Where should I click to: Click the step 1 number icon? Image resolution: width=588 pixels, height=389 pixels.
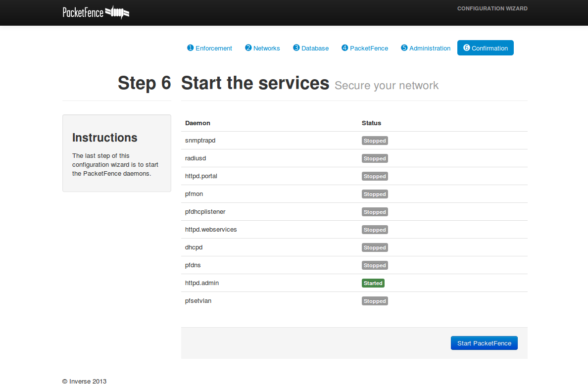(x=190, y=48)
